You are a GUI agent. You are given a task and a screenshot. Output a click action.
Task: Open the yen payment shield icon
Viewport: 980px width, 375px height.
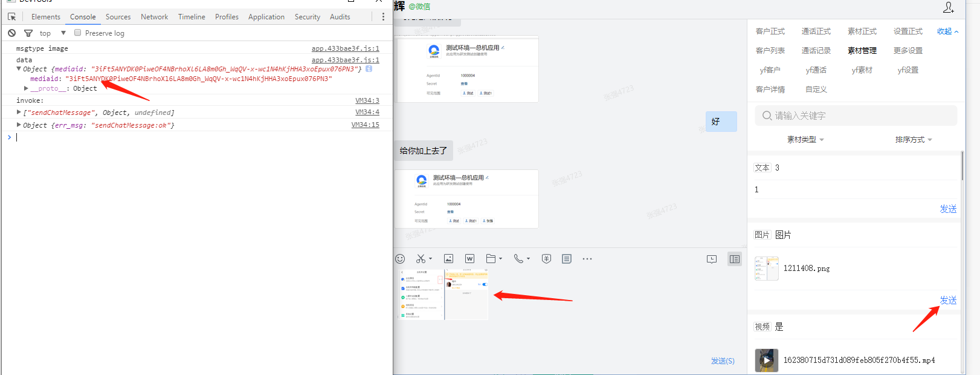tap(546, 259)
